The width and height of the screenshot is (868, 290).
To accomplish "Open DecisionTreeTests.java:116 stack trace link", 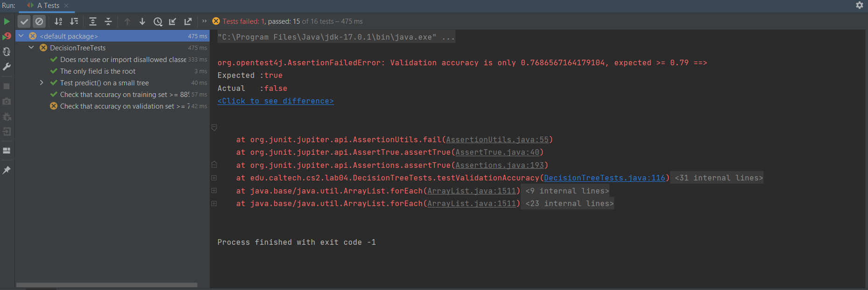I will (x=604, y=178).
